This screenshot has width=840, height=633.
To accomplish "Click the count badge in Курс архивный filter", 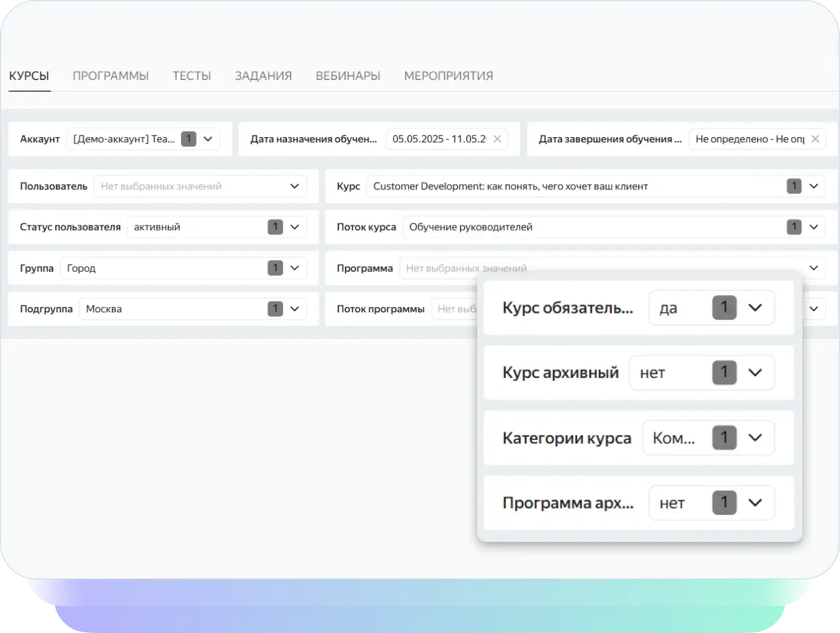I will (724, 373).
